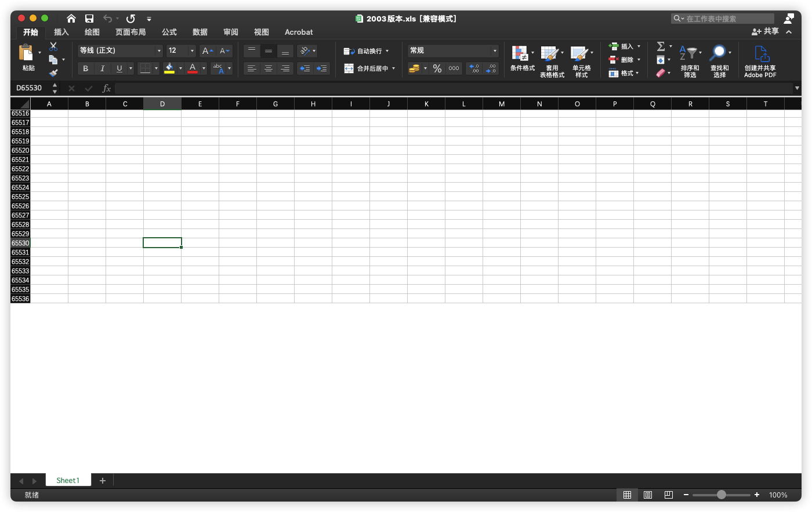Expand the 合并后居中 merge options arrow
The image size is (812, 512).
click(x=393, y=68)
